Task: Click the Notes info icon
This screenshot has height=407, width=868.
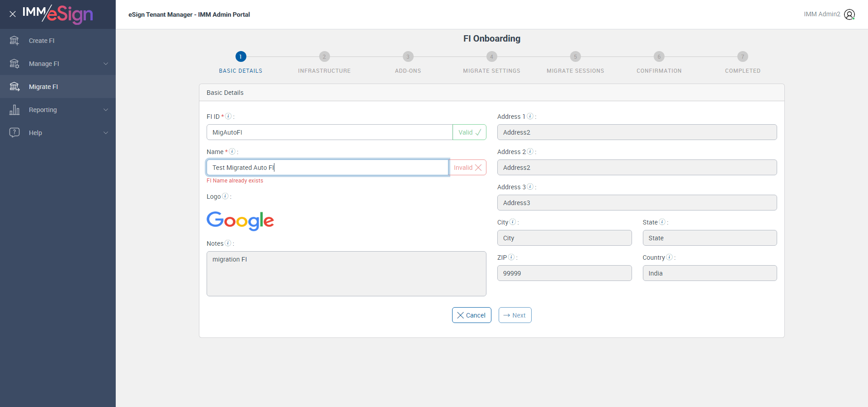Action: (228, 243)
